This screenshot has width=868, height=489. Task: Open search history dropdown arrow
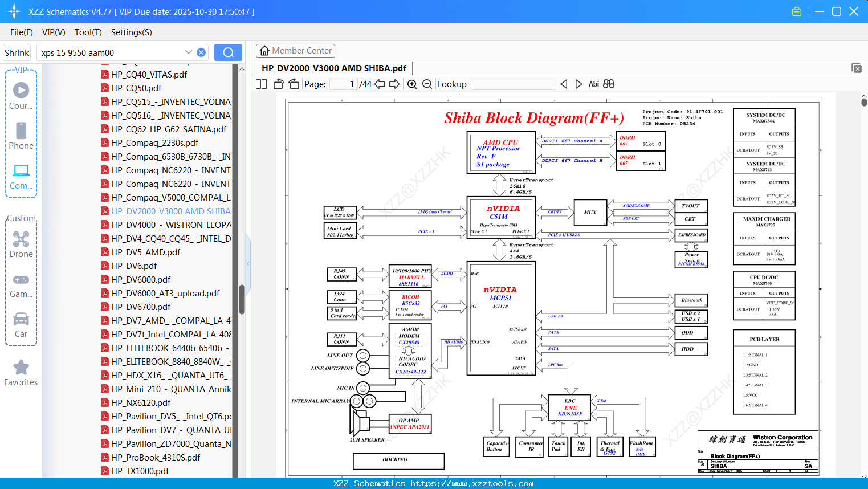click(x=189, y=52)
